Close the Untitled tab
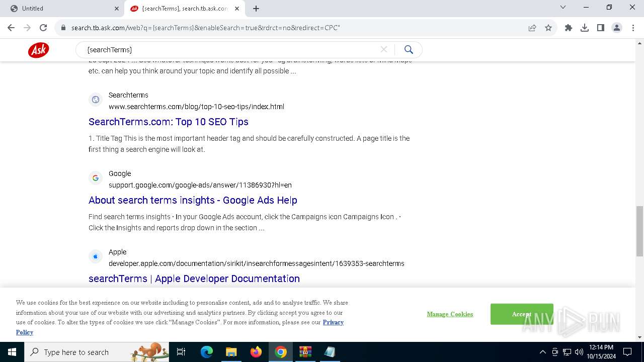Screen dimensions: 644x362 point(117,8)
